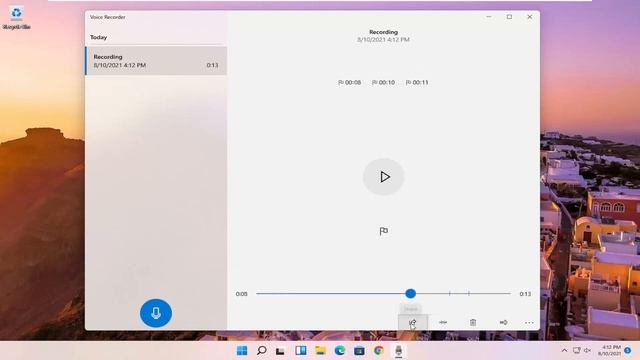Image resolution: width=640 pixels, height=360 pixels.
Task: Click the Recording title above the markers
Action: (383, 32)
